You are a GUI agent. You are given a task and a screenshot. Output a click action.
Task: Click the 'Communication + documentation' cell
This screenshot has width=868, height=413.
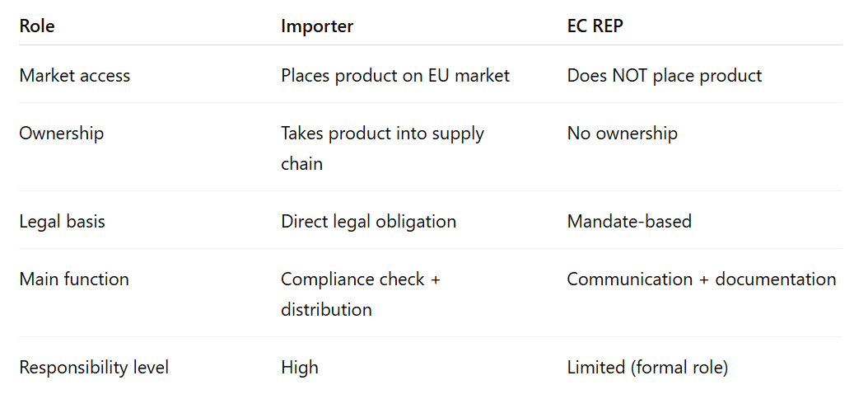tap(702, 279)
